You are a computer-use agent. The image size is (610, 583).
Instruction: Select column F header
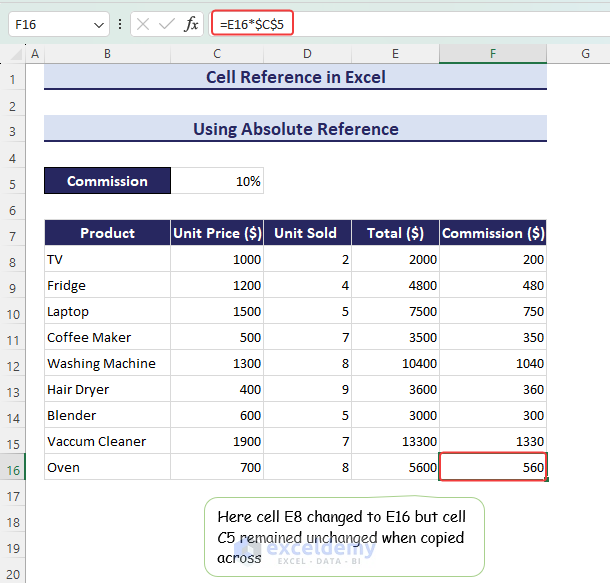[493, 53]
